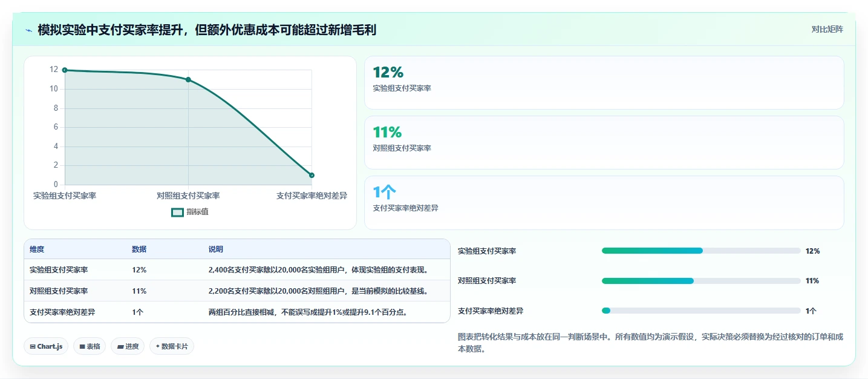Click the 11% value beside progress bar

click(x=812, y=281)
